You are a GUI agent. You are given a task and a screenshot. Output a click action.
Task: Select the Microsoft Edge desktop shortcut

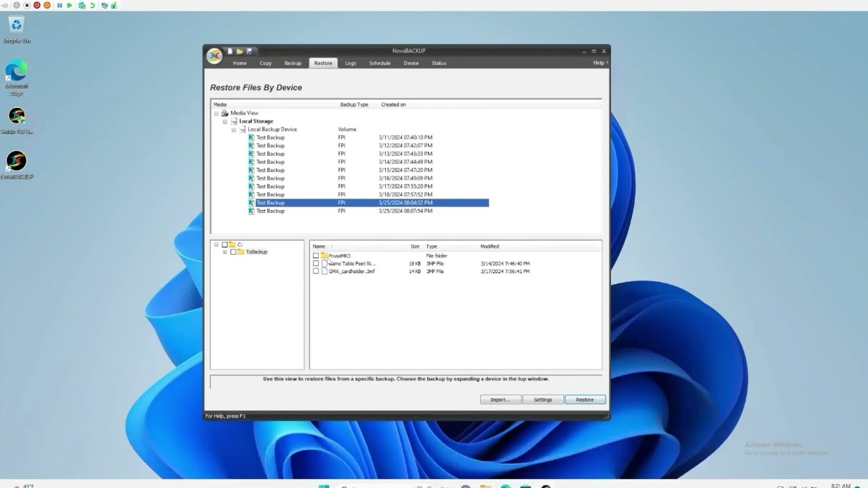(16, 78)
